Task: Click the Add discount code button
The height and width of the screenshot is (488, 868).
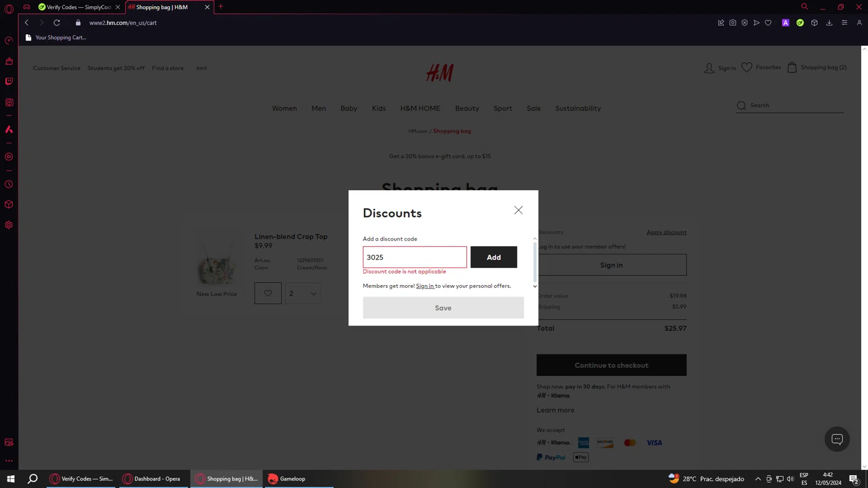Action: coord(494,257)
